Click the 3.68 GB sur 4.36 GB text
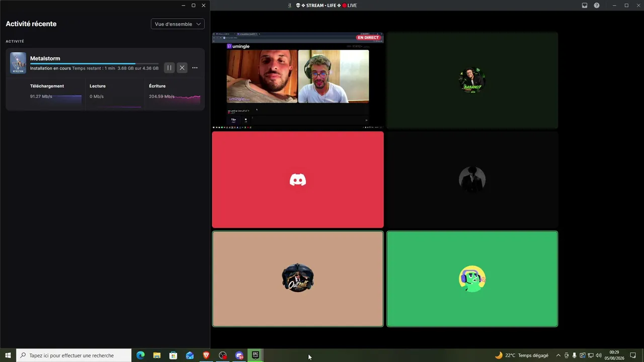This screenshot has height=362, width=644. pyautogui.click(x=138, y=68)
